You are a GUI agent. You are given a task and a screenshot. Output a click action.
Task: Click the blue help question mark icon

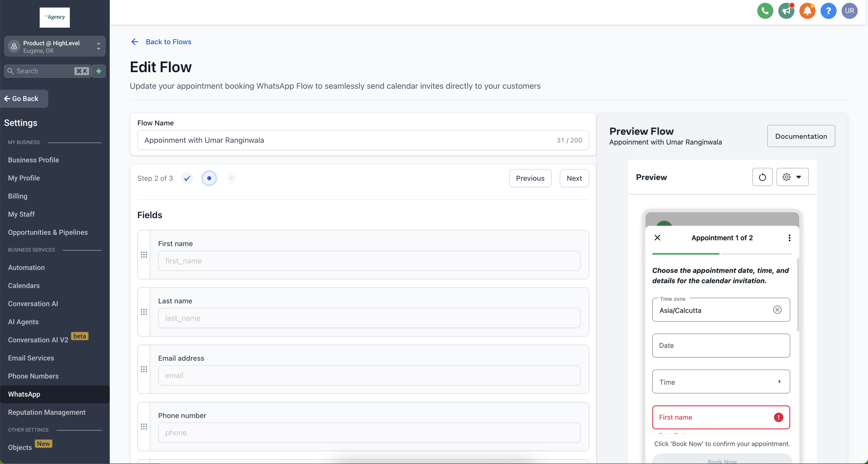click(828, 11)
